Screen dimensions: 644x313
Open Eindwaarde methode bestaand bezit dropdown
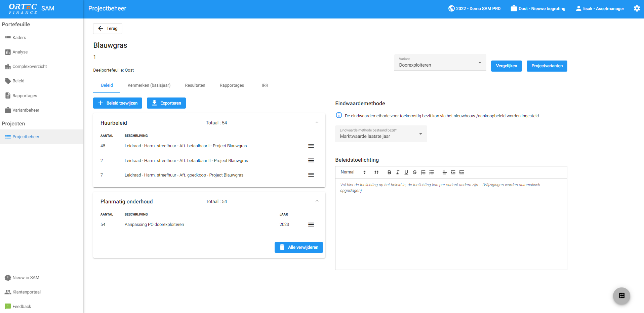[381, 134]
